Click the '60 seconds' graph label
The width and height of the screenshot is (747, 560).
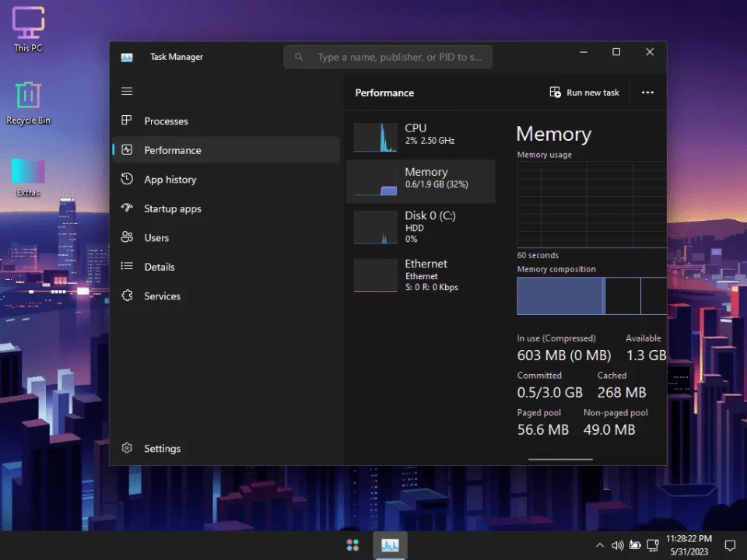(x=538, y=255)
